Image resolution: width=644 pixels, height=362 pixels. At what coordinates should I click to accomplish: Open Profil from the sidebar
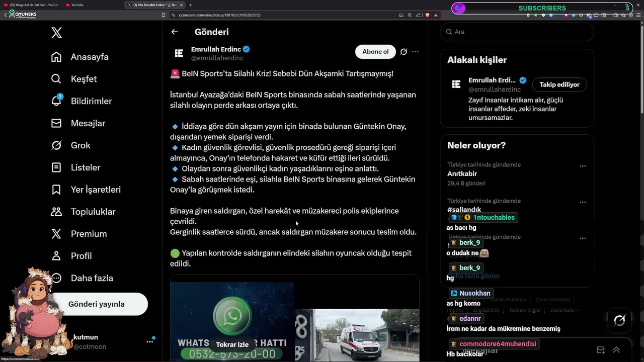(71, 256)
